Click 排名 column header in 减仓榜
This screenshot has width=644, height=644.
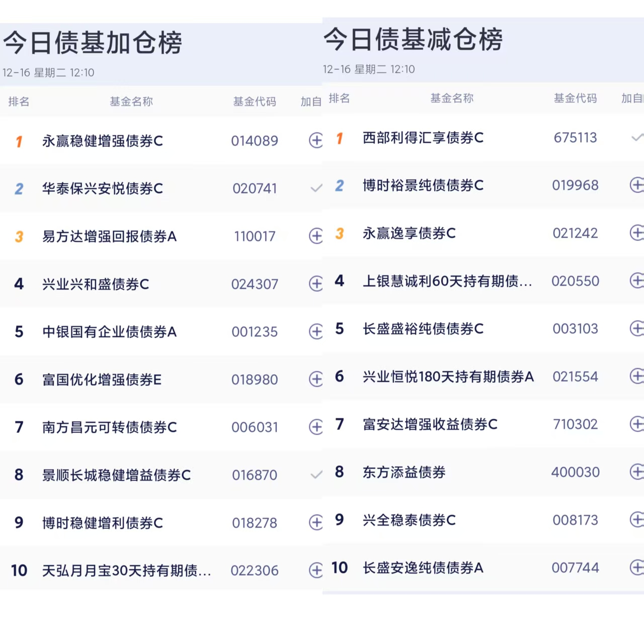coord(339,99)
